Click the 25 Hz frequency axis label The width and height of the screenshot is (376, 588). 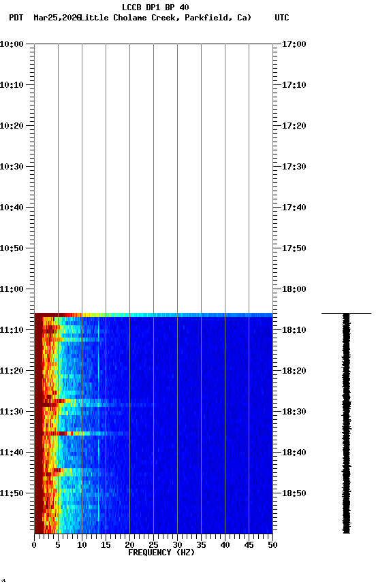click(153, 545)
